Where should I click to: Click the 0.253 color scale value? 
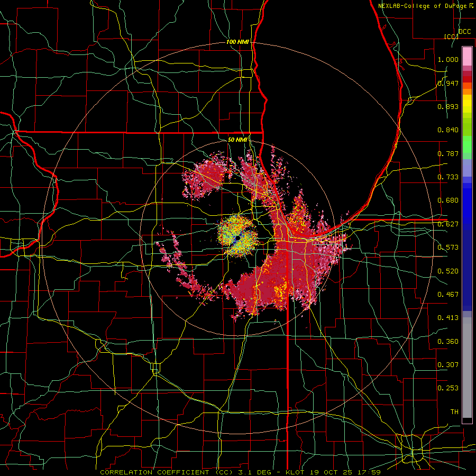448,388
